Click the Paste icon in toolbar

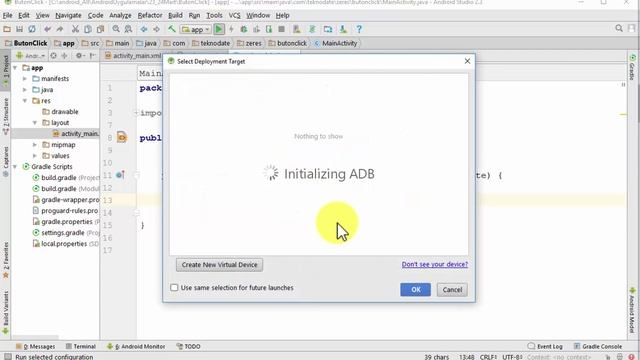click(100, 29)
